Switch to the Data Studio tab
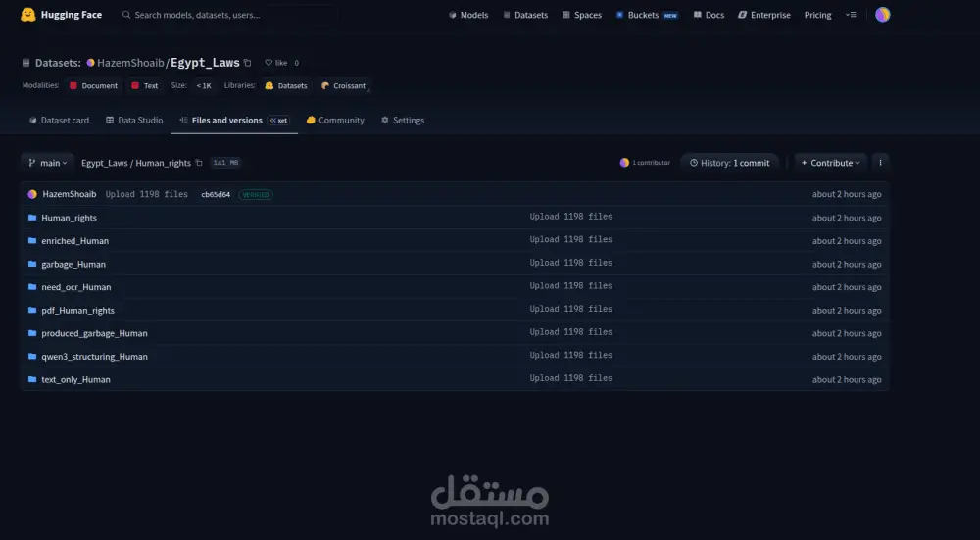This screenshot has width=980, height=540. [x=134, y=120]
